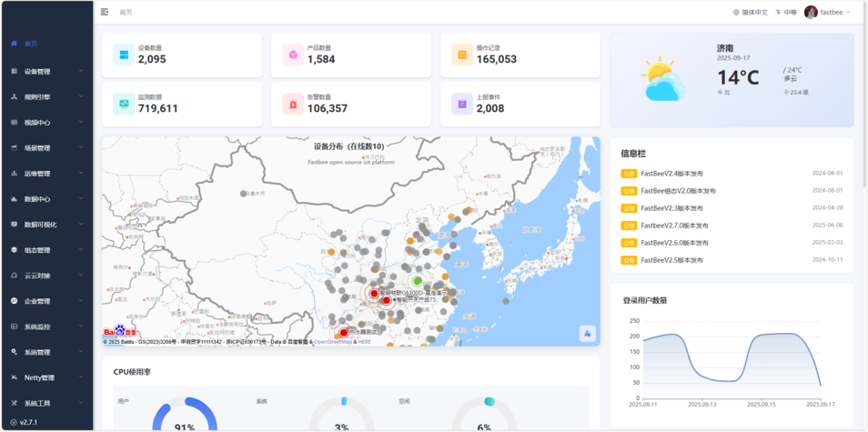Click the OpenStreetMap link on the map

click(334, 342)
